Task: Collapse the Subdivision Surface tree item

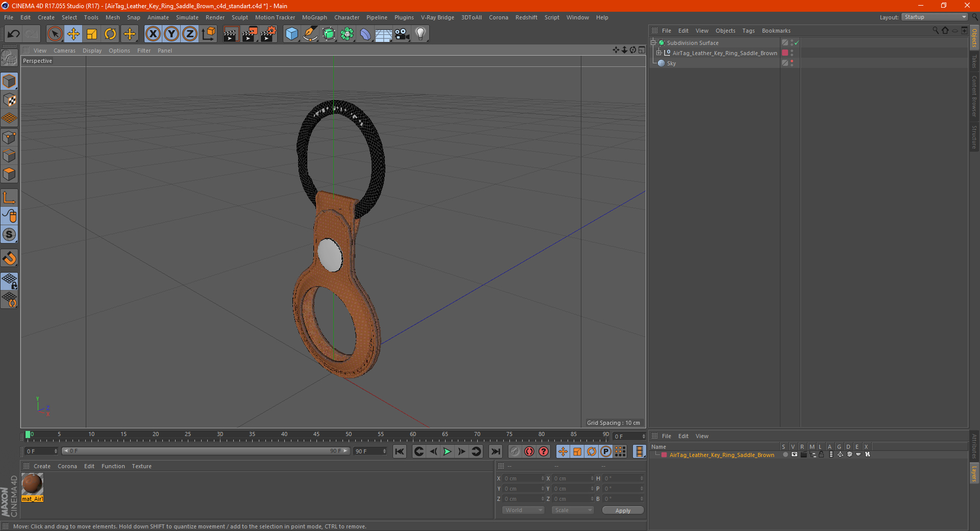Action: click(x=653, y=43)
